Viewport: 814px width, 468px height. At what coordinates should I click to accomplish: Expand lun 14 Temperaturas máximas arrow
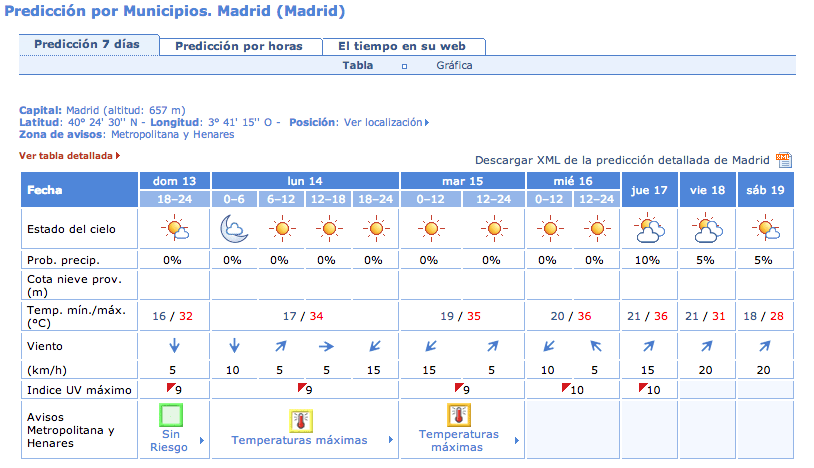tap(390, 439)
